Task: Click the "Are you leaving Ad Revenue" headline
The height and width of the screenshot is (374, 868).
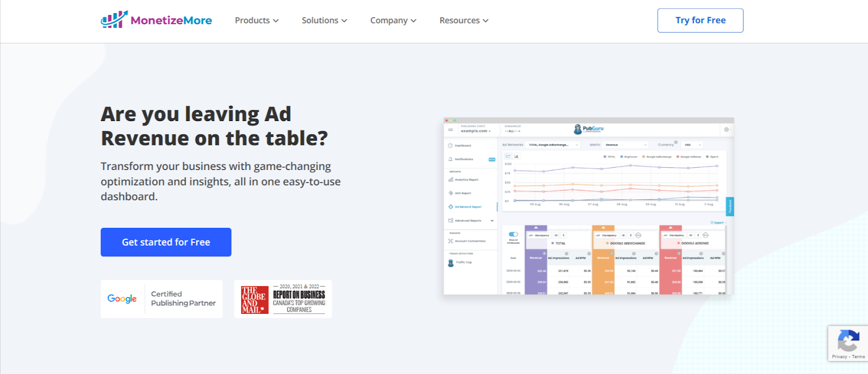Action: click(214, 126)
